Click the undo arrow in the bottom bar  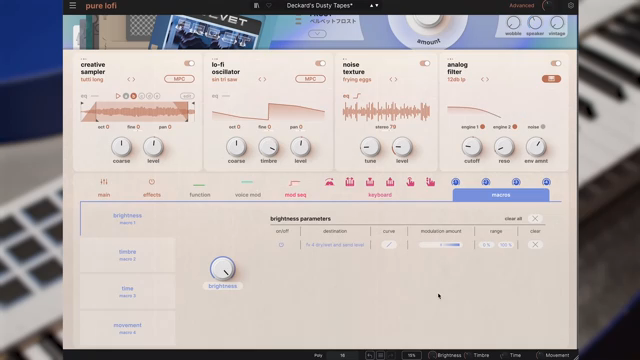point(370,355)
